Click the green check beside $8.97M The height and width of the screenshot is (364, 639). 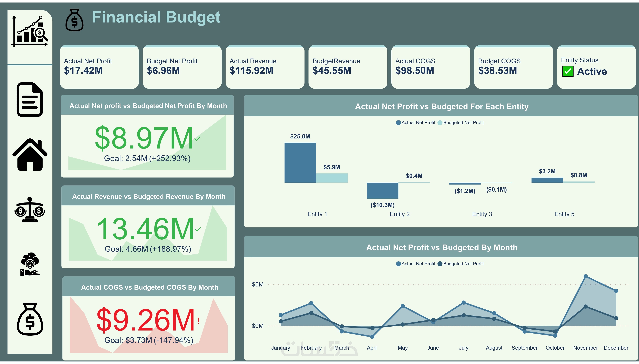(197, 138)
